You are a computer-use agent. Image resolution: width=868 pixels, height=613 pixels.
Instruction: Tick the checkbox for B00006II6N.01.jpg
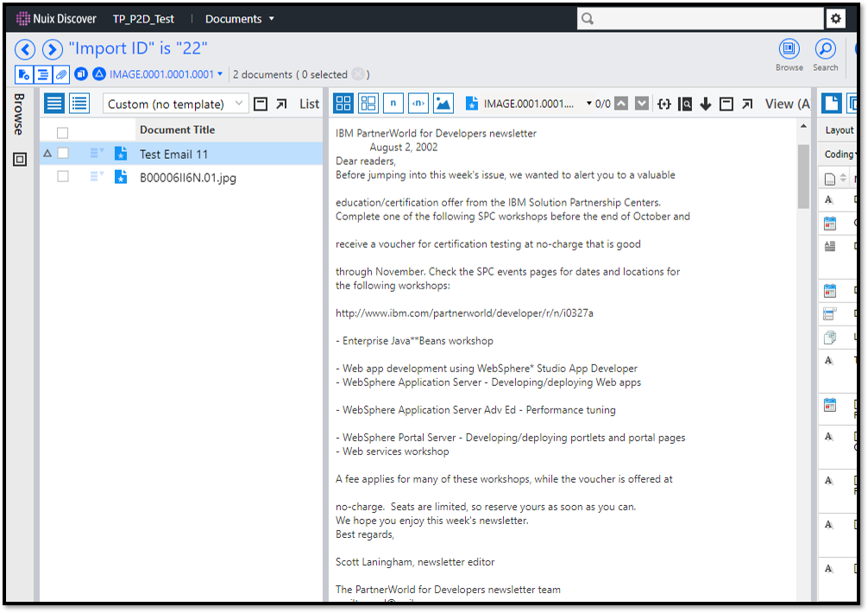[63, 177]
